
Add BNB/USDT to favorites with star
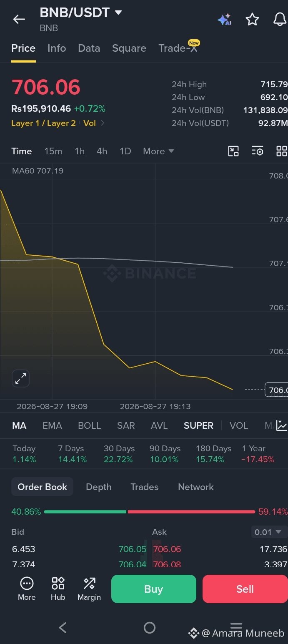(x=252, y=19)
